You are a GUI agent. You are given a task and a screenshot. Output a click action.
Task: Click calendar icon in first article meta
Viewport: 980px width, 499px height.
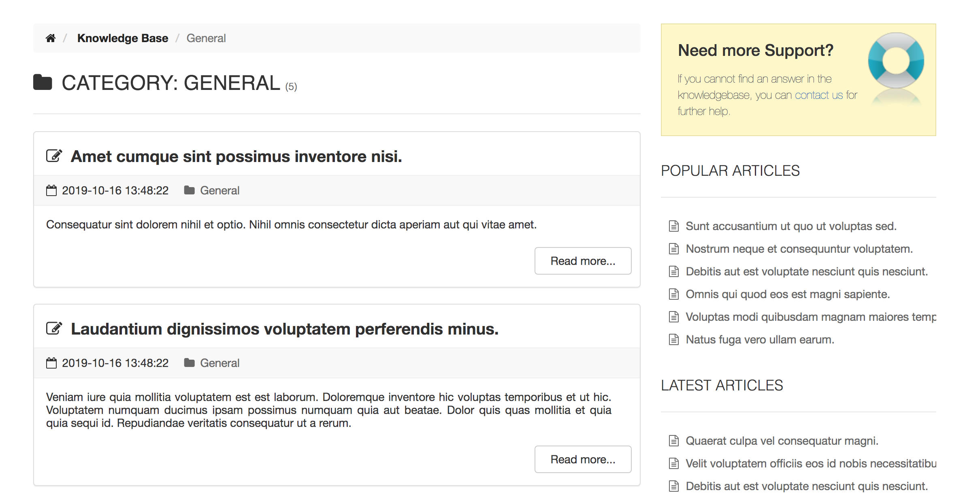click(51, 190)
